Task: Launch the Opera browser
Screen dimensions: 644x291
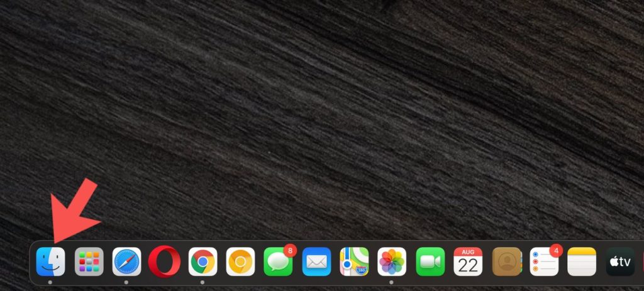Action: (164, 261)
